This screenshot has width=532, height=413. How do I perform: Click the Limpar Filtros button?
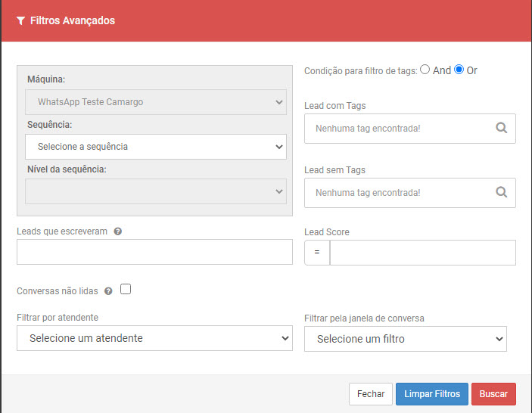point(431,394)
